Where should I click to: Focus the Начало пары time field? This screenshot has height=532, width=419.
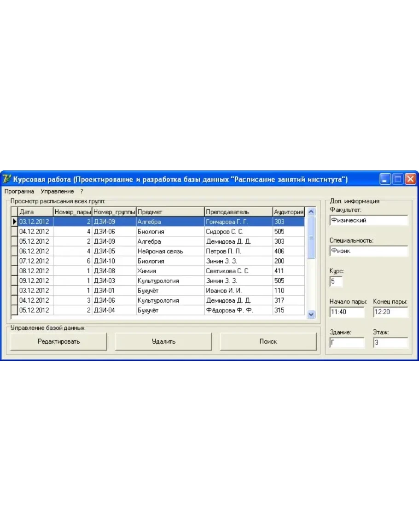click(x=346, y=312)
